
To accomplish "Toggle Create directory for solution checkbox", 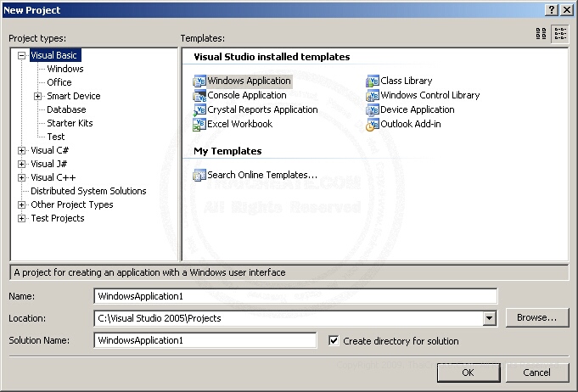I will coord(334,341).
